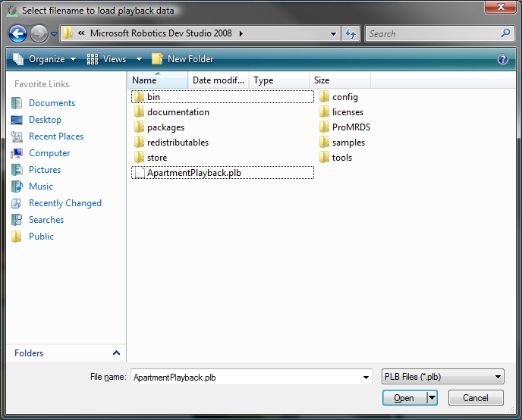This screenshot has width=522, height=420.
Task: Click the Forward navigation arrow
Action: tap(39, 33)
